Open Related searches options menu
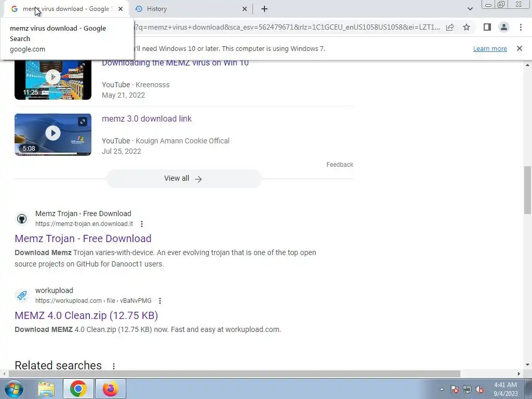This screenshot has width=532, height=399. pos(114,366)
